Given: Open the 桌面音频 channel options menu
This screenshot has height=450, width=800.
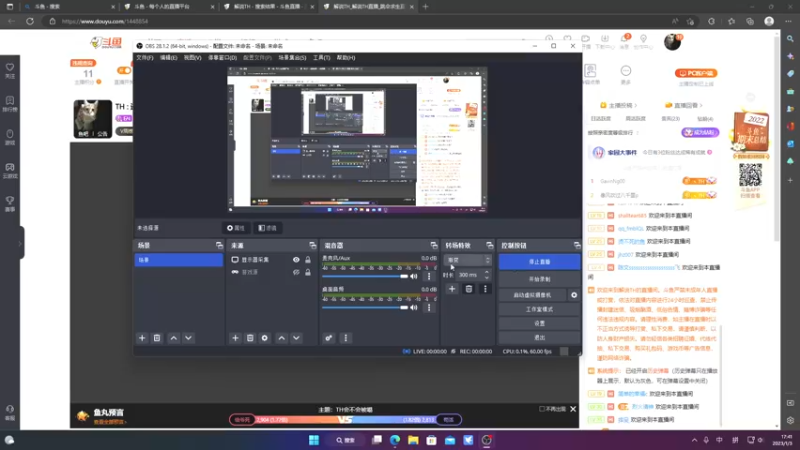Looking at the screenshot, I should click(429, 307).
